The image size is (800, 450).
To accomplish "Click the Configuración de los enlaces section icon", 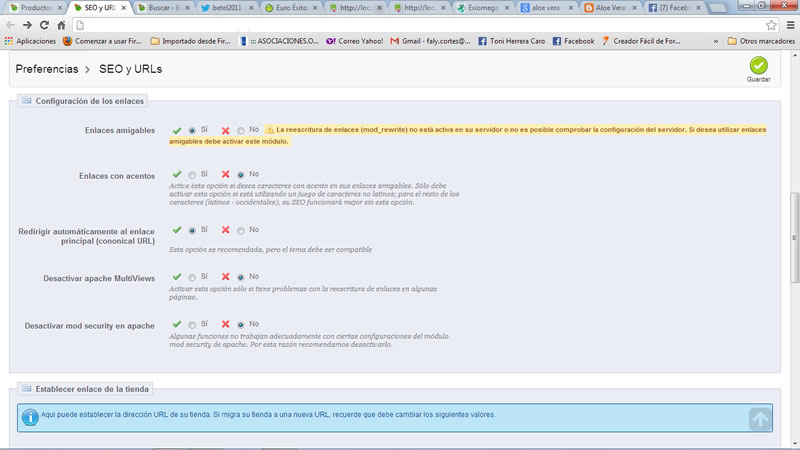I will click(27, 101).
